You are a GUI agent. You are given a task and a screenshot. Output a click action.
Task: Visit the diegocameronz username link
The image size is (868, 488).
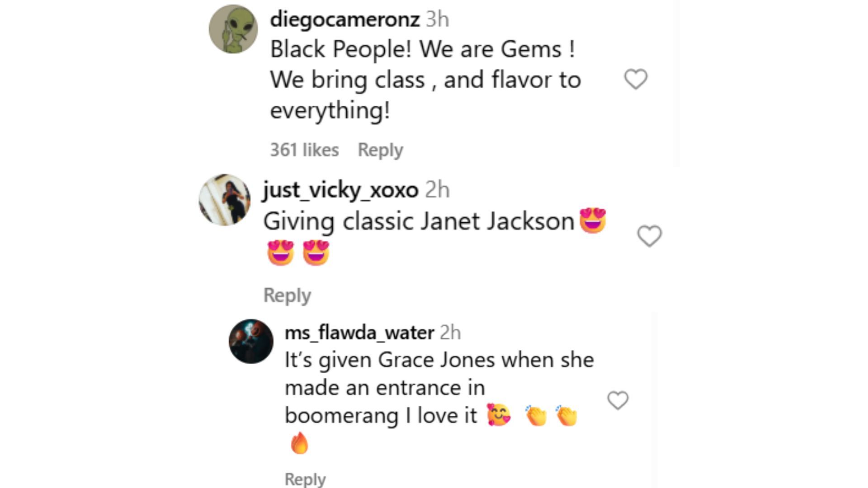[x=345, y=19]
